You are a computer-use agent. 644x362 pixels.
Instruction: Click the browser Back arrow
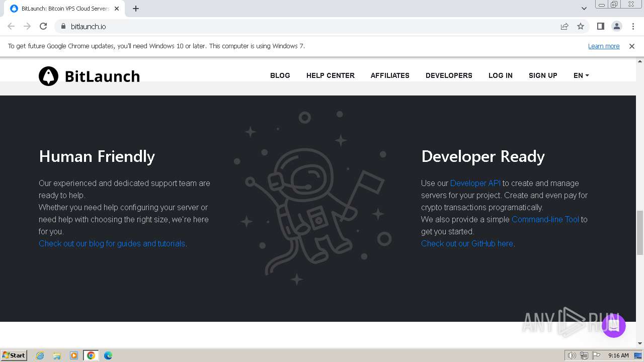(x=11, y=26)
